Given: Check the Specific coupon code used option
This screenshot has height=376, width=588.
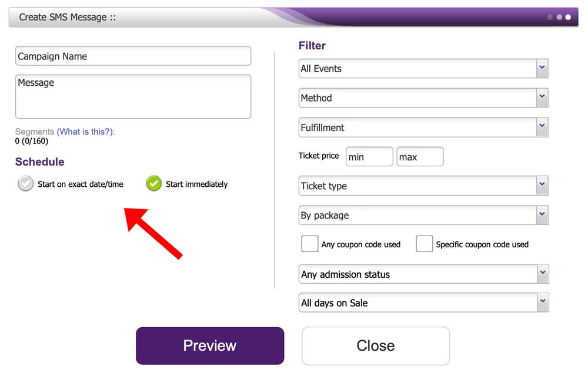Looking at the screenshot, I should pos(424,243).
